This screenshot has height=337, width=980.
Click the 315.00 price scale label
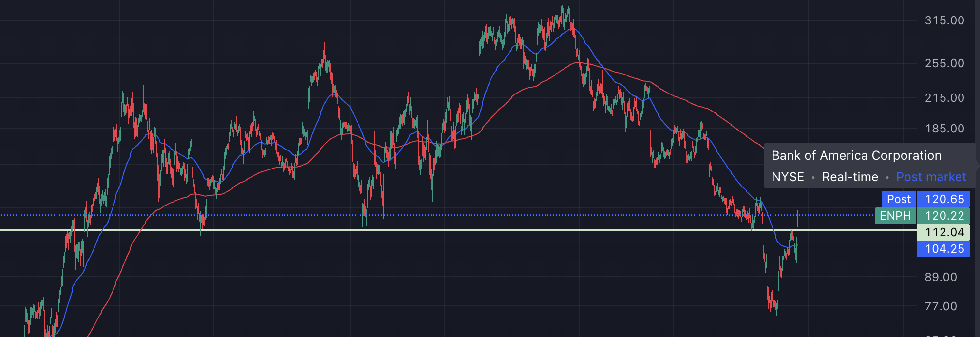[944, 20]
